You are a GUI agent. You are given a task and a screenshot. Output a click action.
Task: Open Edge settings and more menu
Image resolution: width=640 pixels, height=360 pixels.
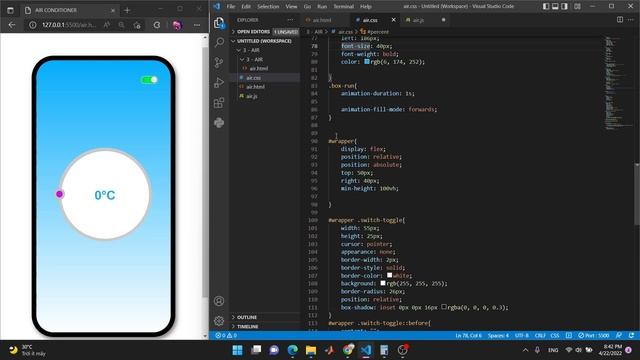point(197,25)
